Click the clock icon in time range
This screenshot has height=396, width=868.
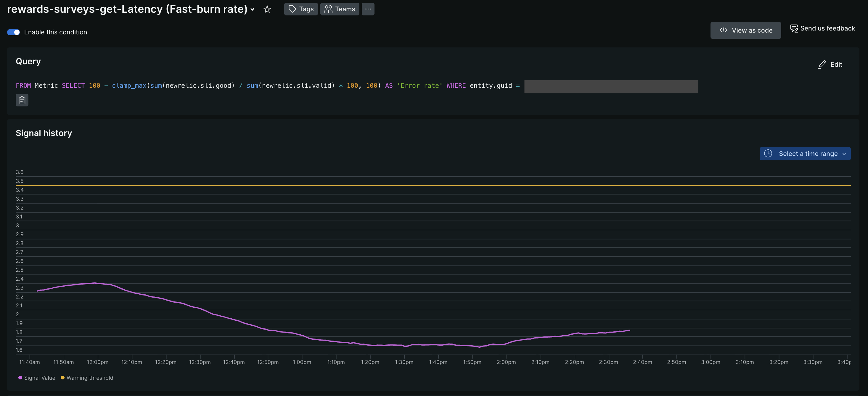coord(768,154)
